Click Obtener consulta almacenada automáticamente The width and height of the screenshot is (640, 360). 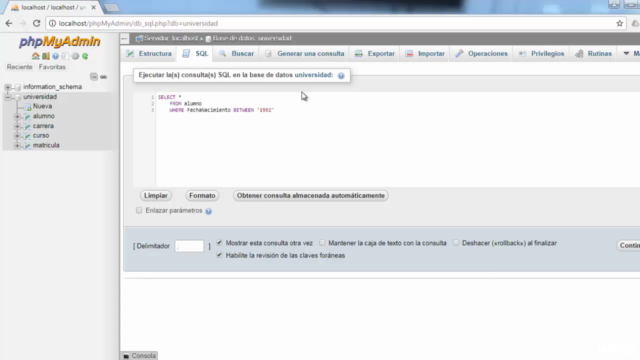pos(311,196)
